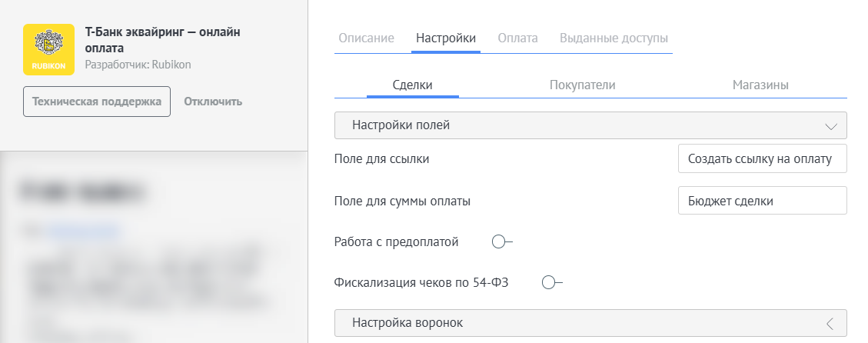868x343 pixels.
Task: Open the Магазины sub-tab
Action: click(760, 85)
